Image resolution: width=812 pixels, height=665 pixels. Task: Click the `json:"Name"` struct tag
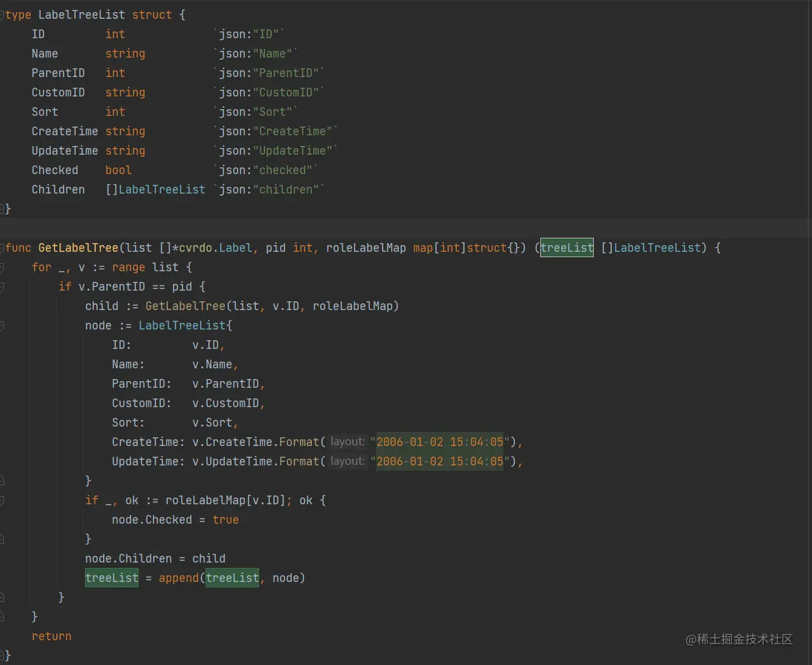(x=256, y=54)
